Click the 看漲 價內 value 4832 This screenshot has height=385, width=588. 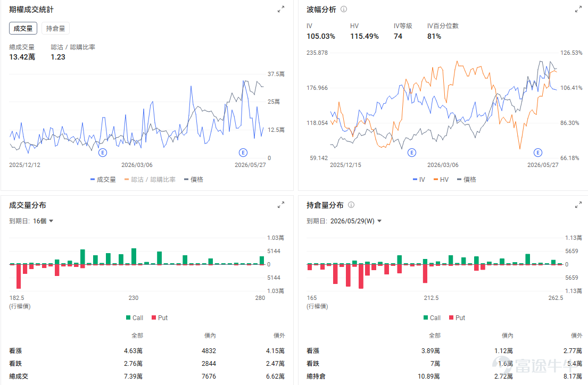209,351
